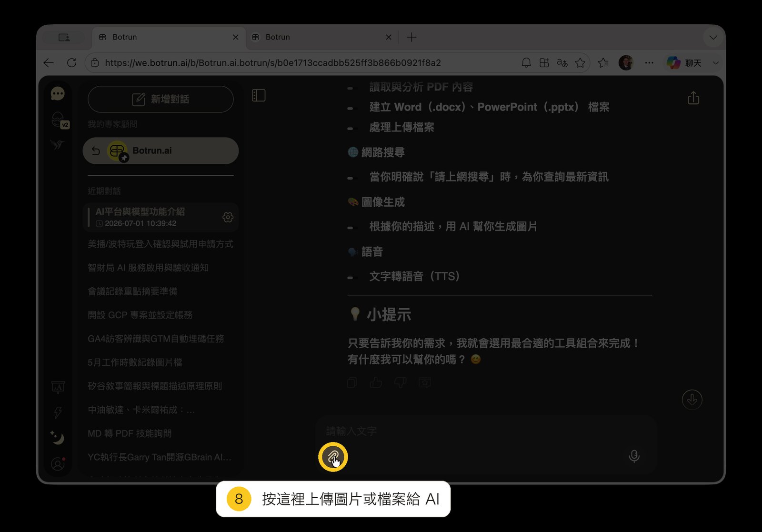
Task: Add page to favorites with star icon
Action: click(580, 63)
